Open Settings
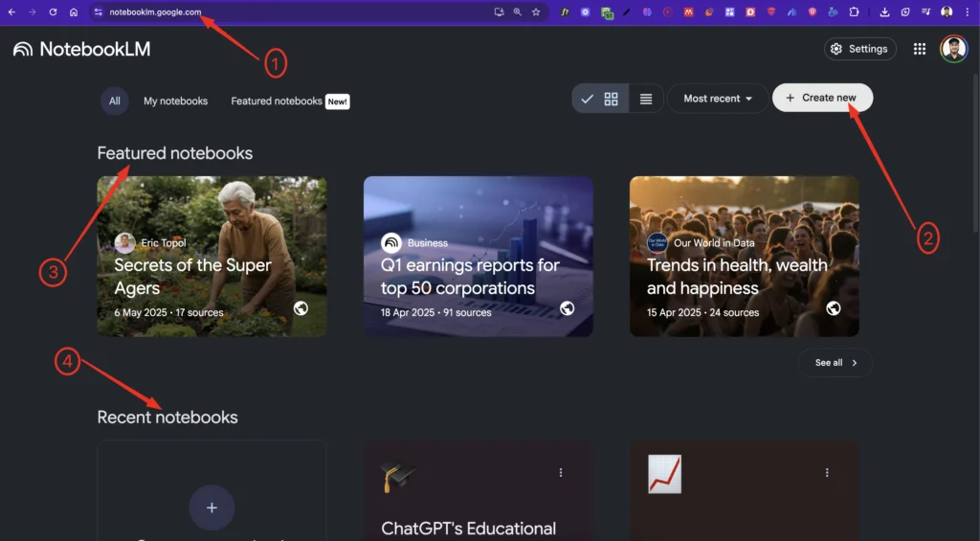The height and width of the screenshot is (541, 980). [860, 49]
